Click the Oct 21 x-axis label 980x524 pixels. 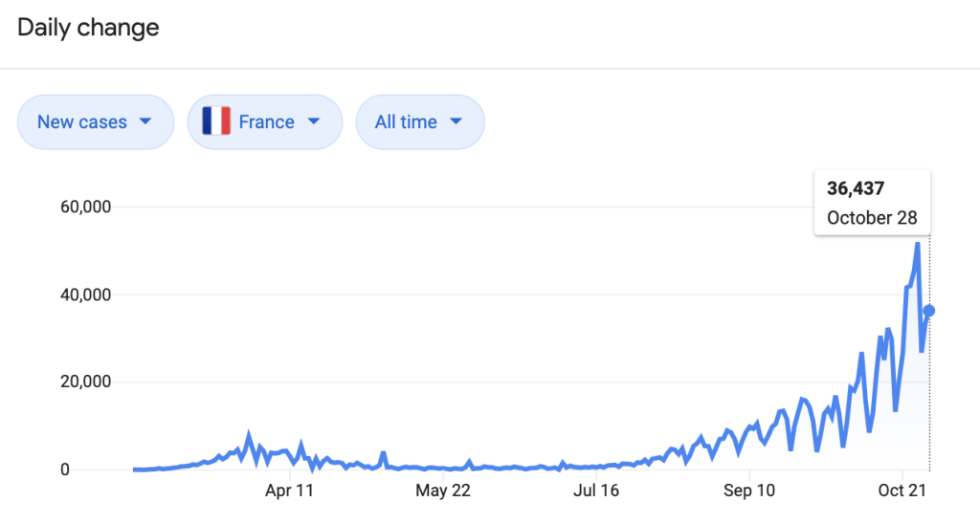pos(904,492)
